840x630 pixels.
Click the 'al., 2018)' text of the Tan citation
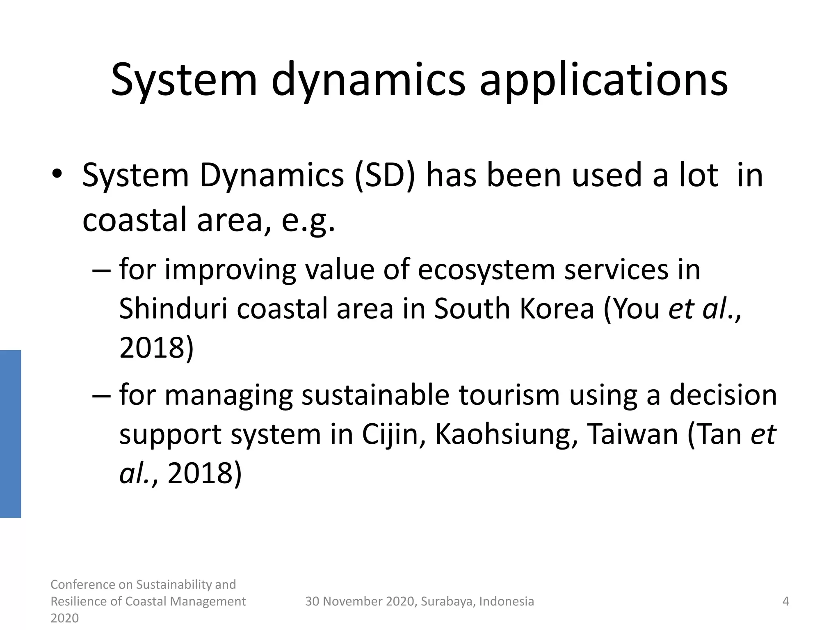pyautogui.click(x=180, y=473)
